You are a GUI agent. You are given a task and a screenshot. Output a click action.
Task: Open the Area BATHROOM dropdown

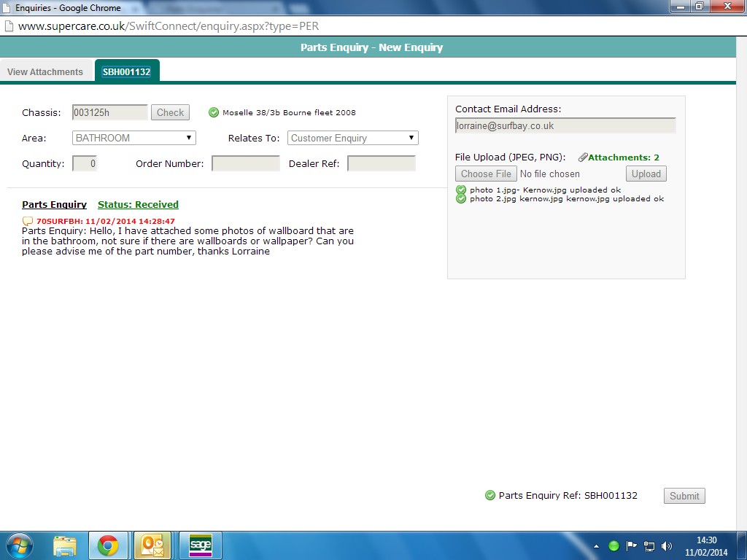click(134, 138)
